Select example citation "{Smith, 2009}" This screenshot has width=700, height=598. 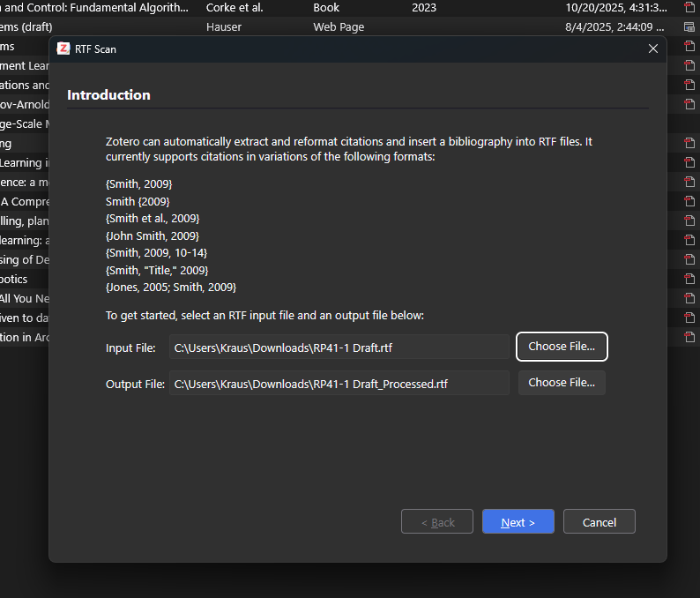(138, 184)
